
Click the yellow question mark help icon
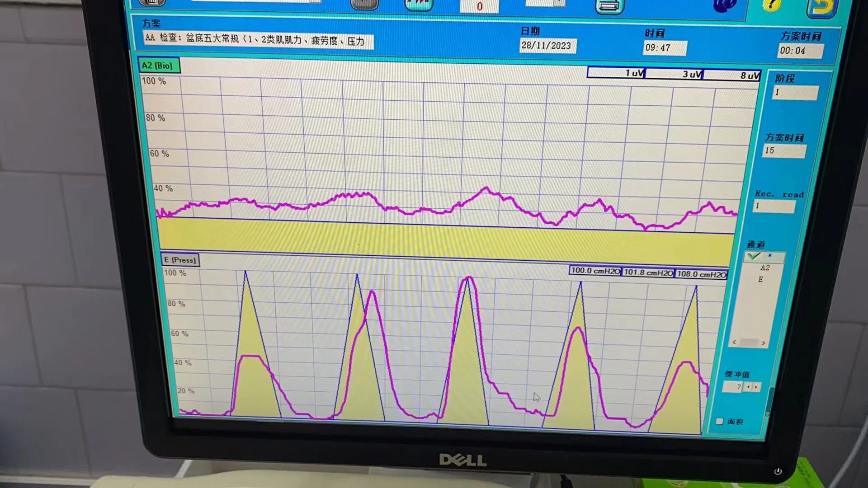tap(772, 5)
